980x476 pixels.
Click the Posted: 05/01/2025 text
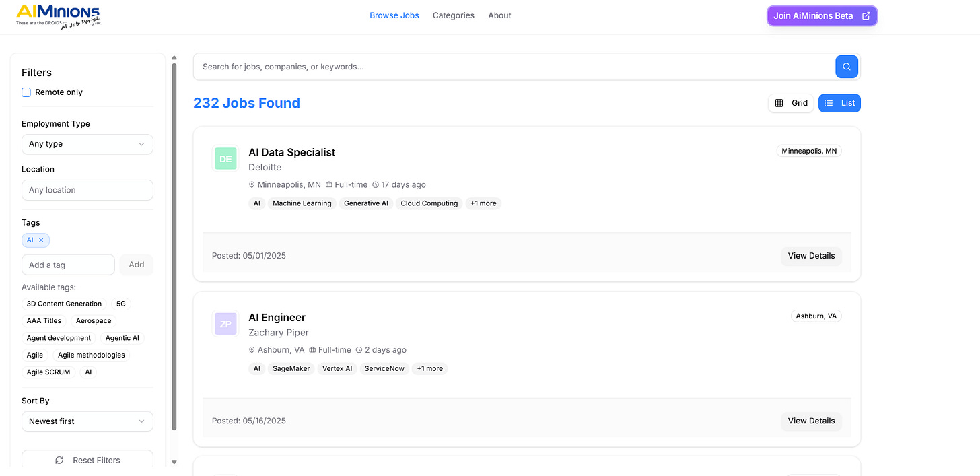249,256
